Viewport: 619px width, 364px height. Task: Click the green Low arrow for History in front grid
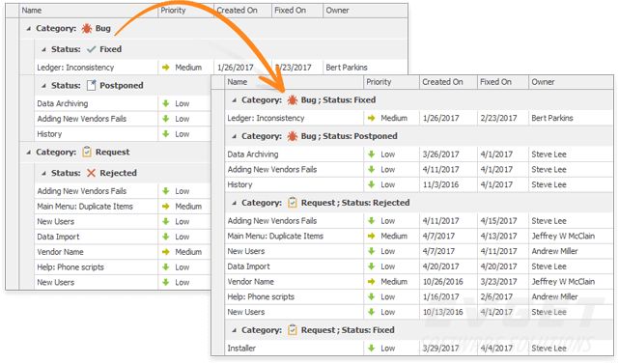372,184
